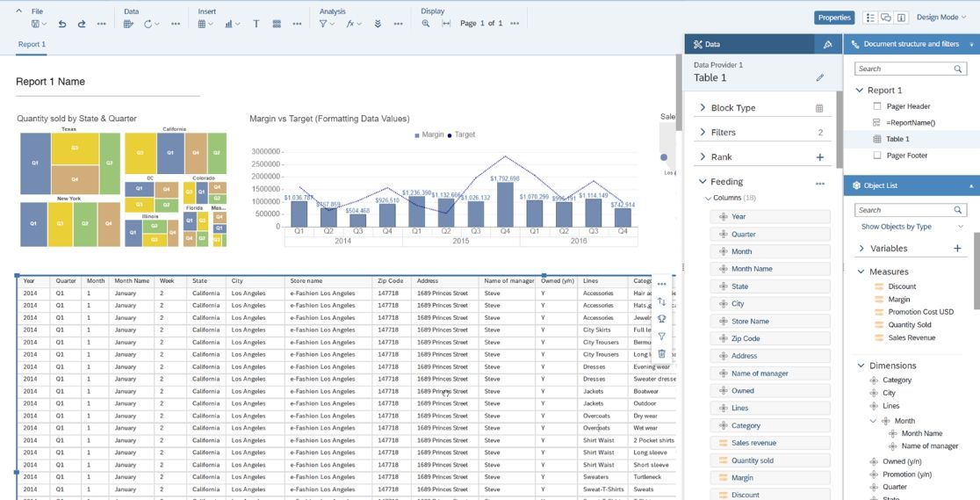Screen dimensions: 980x500
Task: Collapse the Feeding section
Action: click(703, 182)
